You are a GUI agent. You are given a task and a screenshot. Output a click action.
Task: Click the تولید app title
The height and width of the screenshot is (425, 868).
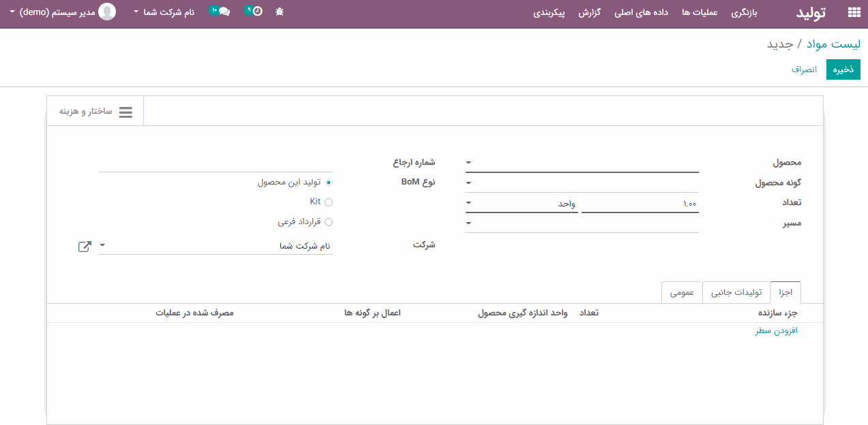(x=811, y=12)
